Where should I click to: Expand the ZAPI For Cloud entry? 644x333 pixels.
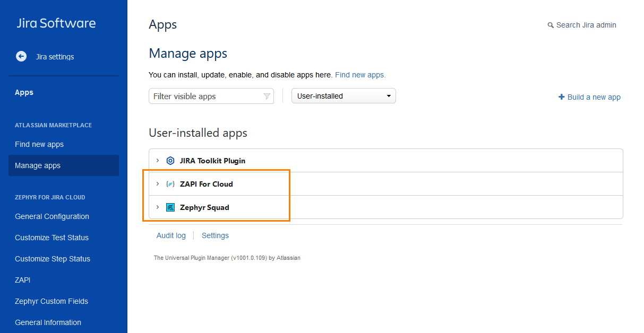[x=157, y=184]
